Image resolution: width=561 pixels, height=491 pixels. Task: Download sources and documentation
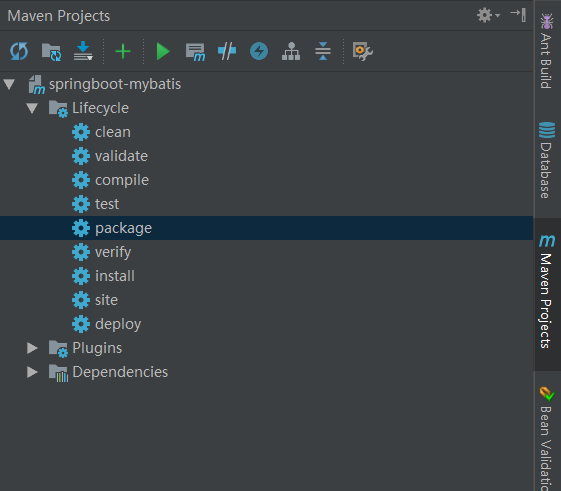click(x=83, y=51)
